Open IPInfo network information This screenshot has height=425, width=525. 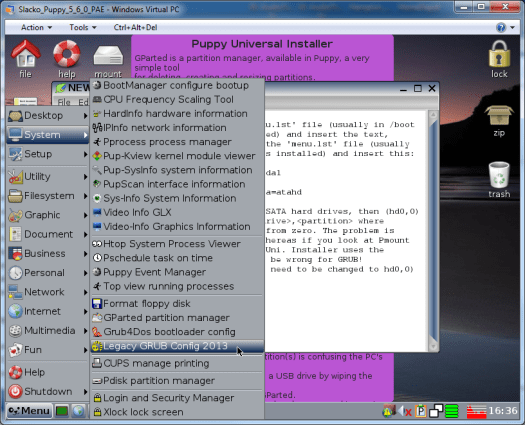click(x=177, y=128)
